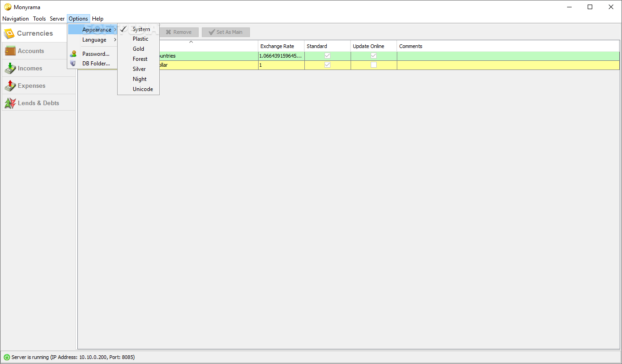Go to the Incomes section

(x=38, y=68)
